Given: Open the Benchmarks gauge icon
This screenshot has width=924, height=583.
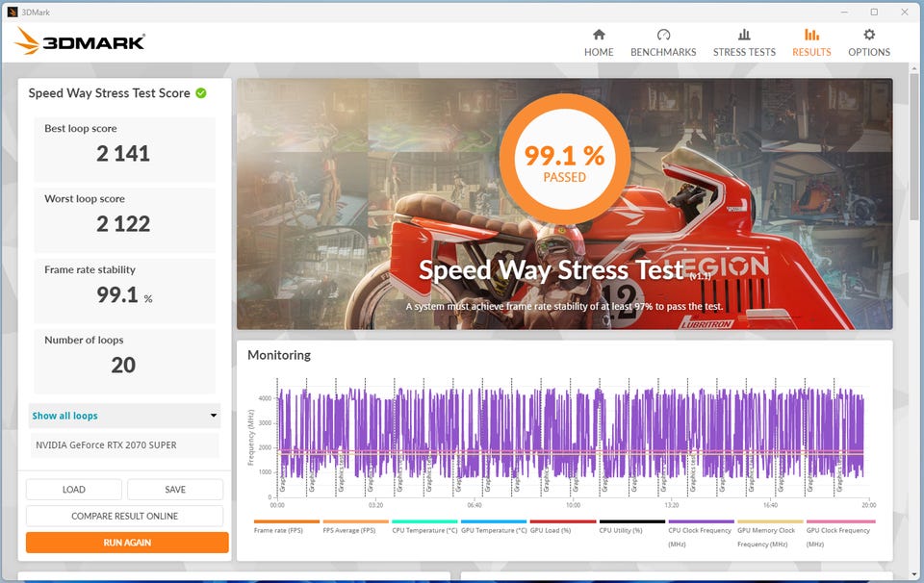Looking at the screenshot, I should [663, 35].
